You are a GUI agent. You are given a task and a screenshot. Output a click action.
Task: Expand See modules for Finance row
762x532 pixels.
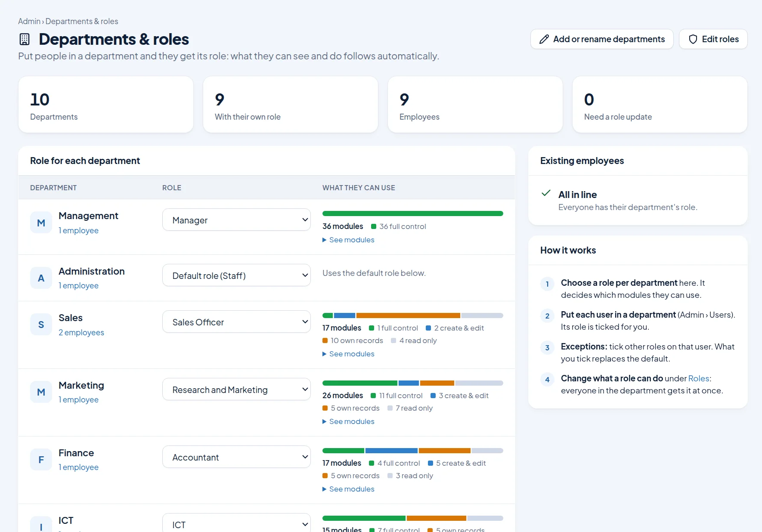348,489
